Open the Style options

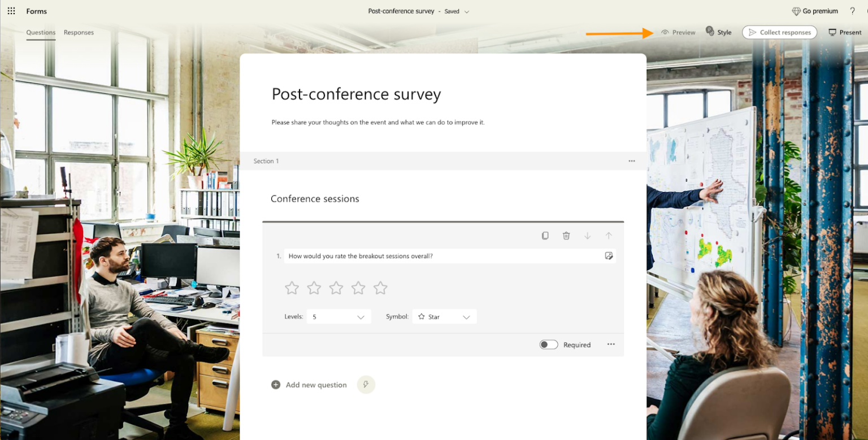(x=718, y=32)
